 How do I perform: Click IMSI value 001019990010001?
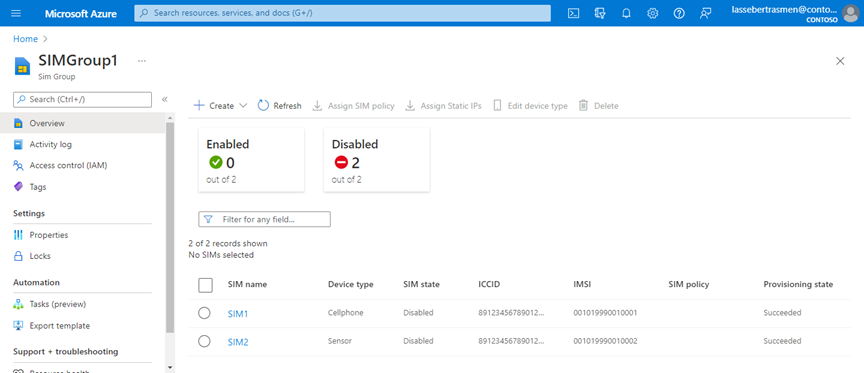point(606,313)
